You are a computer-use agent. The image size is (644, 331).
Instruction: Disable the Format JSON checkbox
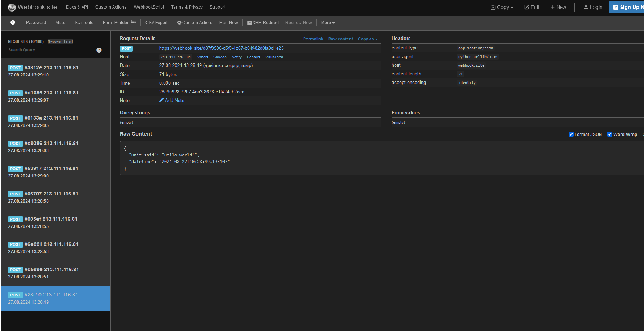(x=571, y=134)
